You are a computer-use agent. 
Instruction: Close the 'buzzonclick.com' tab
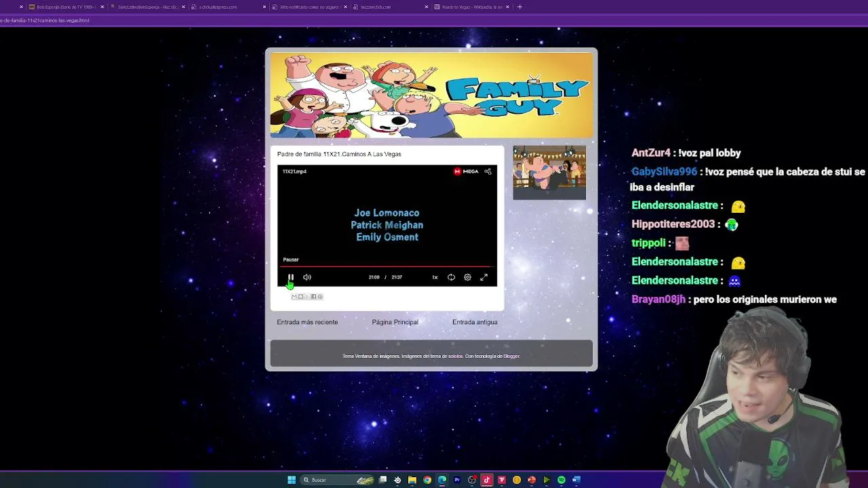427,7
